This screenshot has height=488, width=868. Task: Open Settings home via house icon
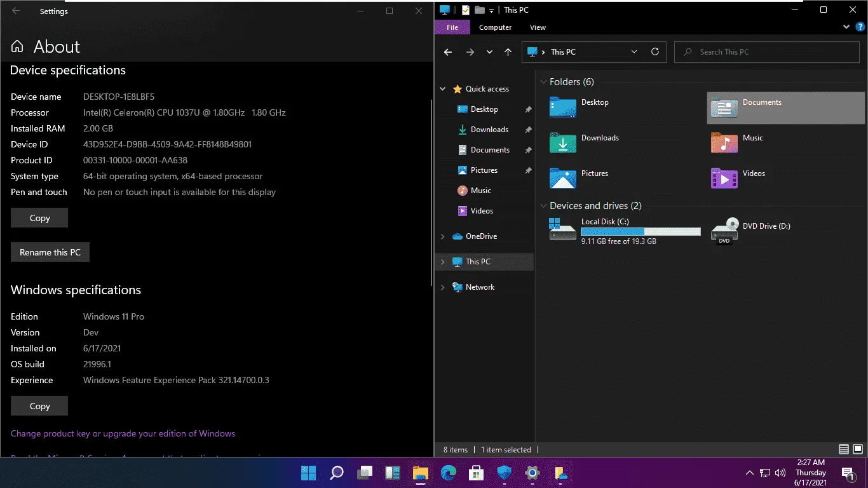point(17,46)
